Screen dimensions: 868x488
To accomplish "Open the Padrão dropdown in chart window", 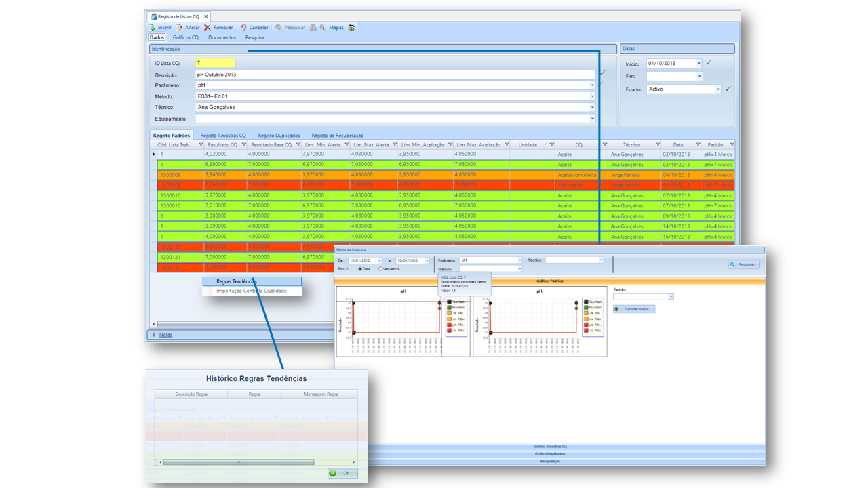I will (671, 297).
